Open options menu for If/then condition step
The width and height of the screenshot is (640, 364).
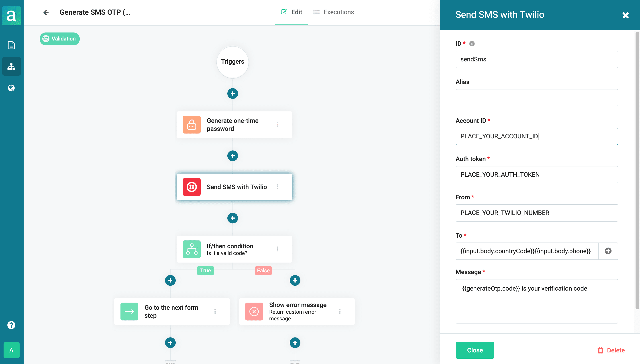[277, 249]
